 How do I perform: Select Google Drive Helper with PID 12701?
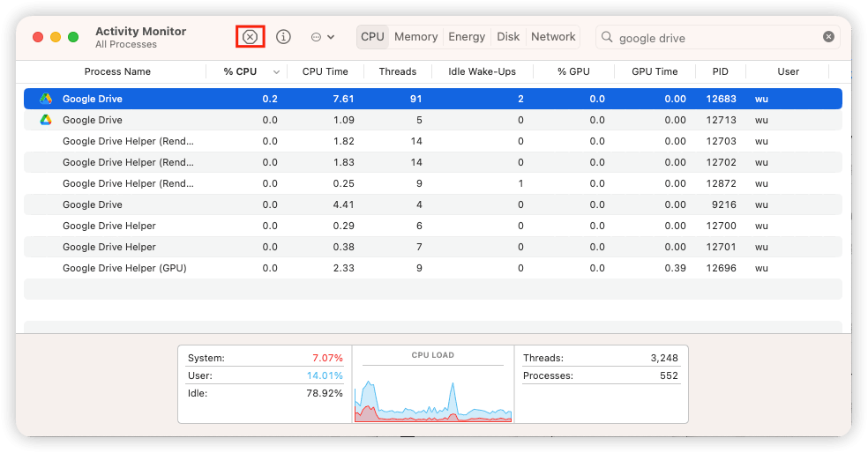[x=433, y=247]
